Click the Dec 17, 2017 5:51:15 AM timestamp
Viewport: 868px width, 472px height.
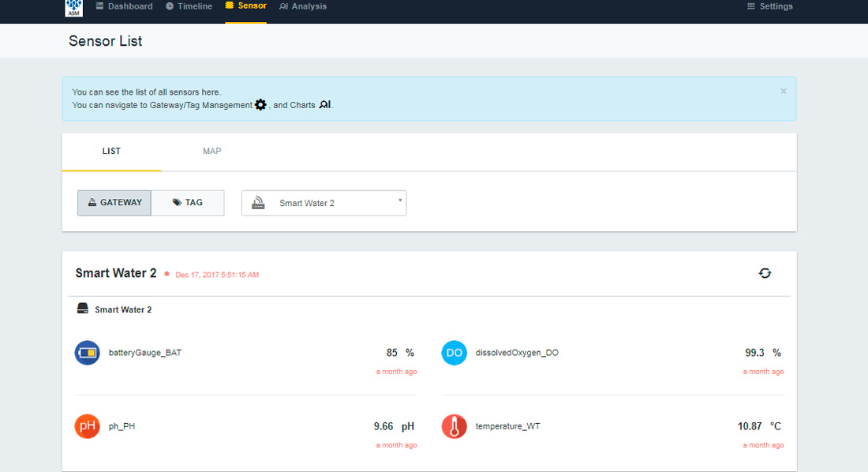point(217,275)
